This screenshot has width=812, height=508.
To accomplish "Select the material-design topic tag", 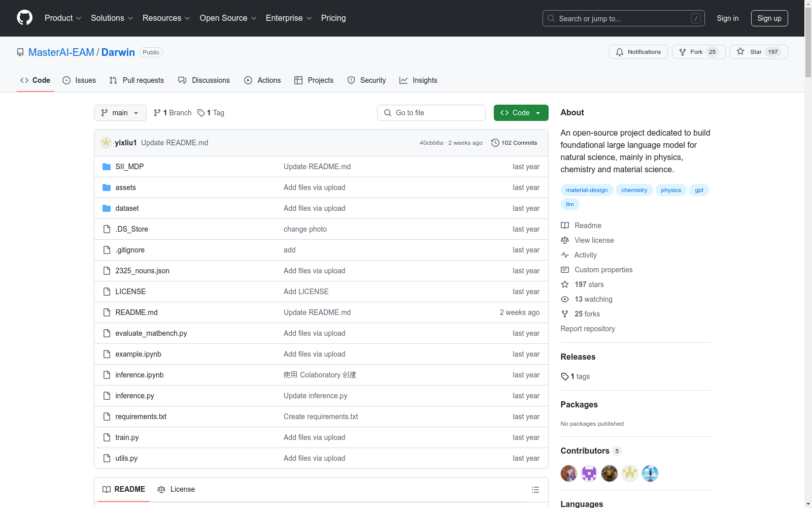I will [x=587, y=190].
